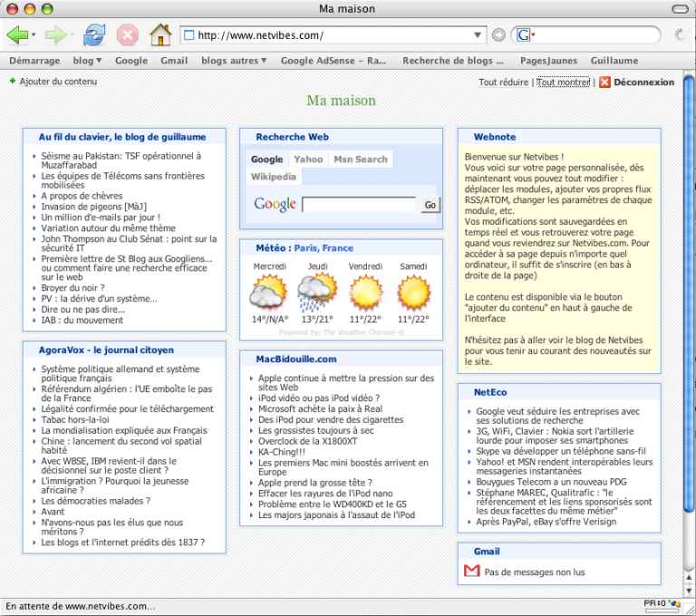Open article Microsoft achète la paix à Real

pyautogui.click(x=320, y=409)
